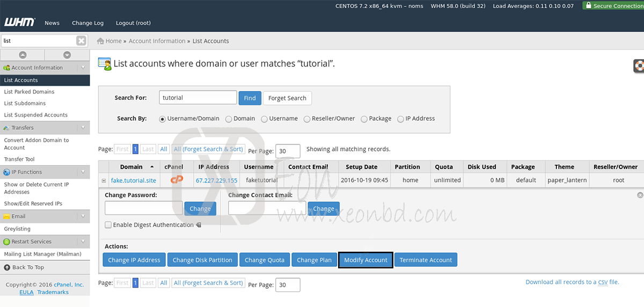Open the News menu
The image size is (644, 307).
pyautogui.click(x=52, y=23)
